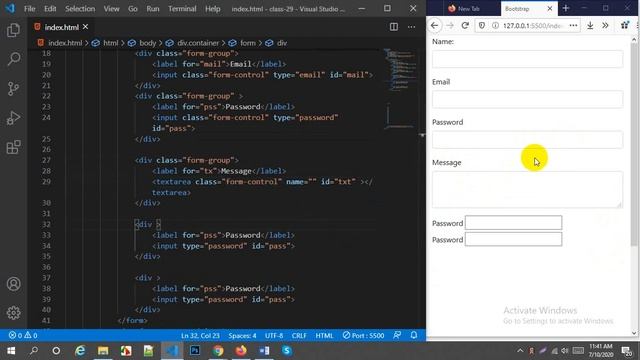Open the Firefox downloads panel
Viewport: 640px width, 360px height.
pos(590,25)
